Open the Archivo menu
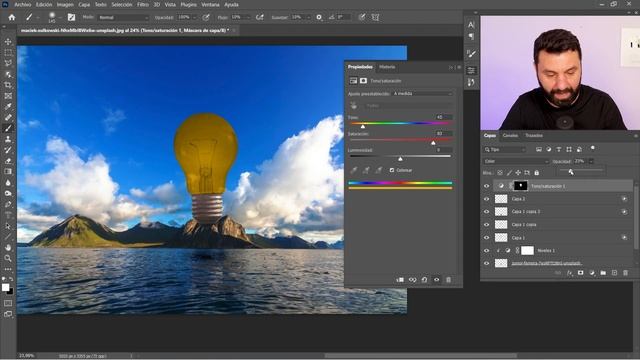640x360 pixels. [23, 4]
